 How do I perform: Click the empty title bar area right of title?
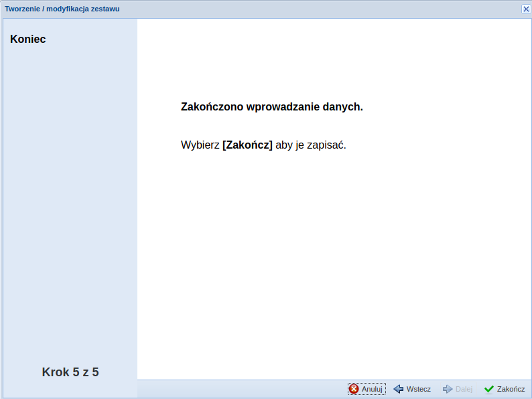coord(322,9)
